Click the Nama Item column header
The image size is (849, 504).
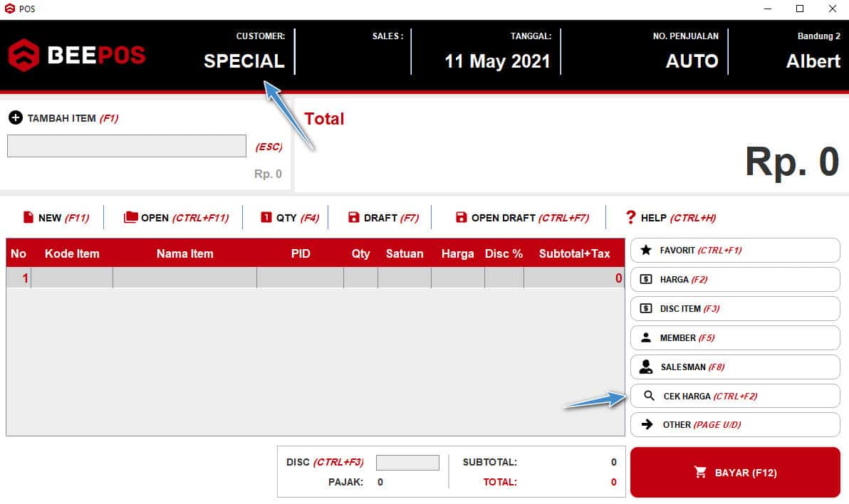tap(184, 253)
